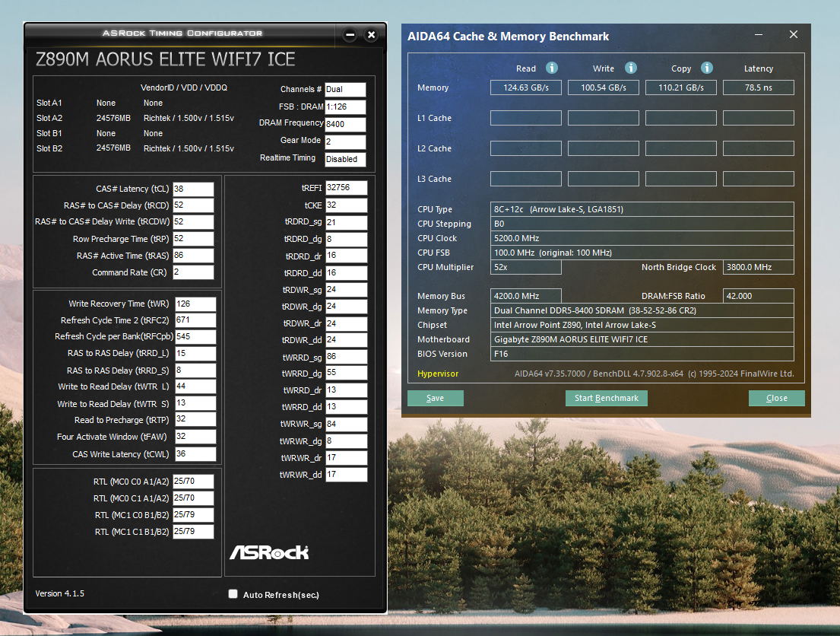Click the FSB : DRAM ratio field
Image resolution: width=840 pixels, height=636 pixels.
coord(345,107)
